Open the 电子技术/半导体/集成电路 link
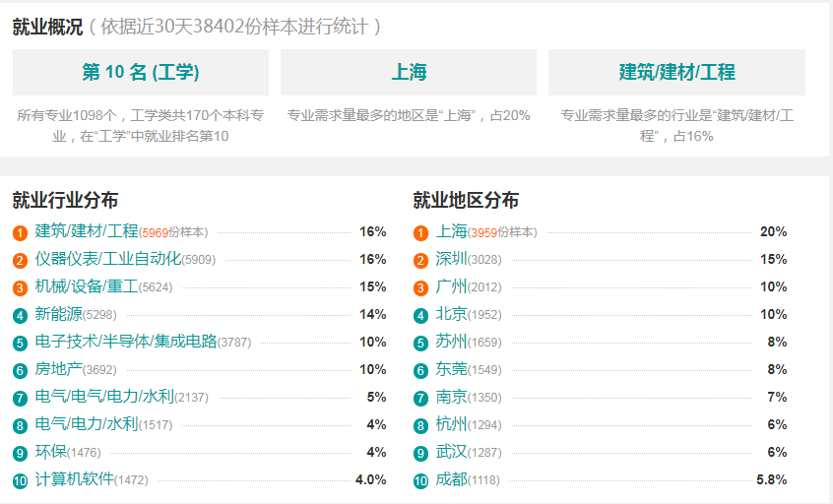The image size is (833, 504). pos(126,341)
